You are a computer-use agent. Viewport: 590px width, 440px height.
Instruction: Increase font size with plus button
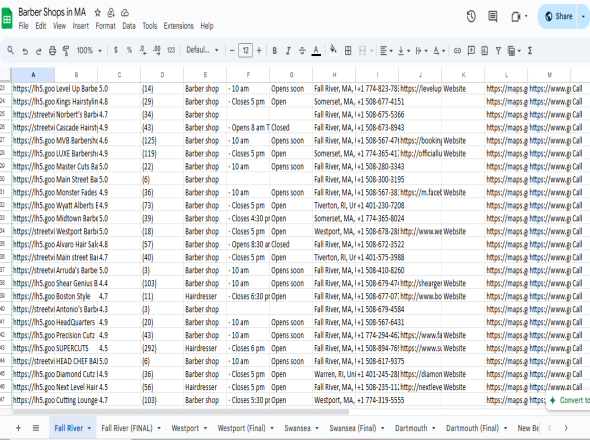point(259,50)
